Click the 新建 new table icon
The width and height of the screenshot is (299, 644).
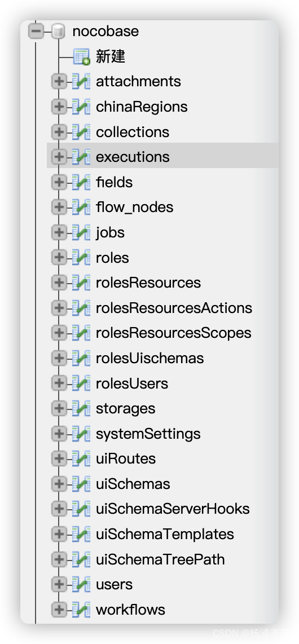point(81,57)
